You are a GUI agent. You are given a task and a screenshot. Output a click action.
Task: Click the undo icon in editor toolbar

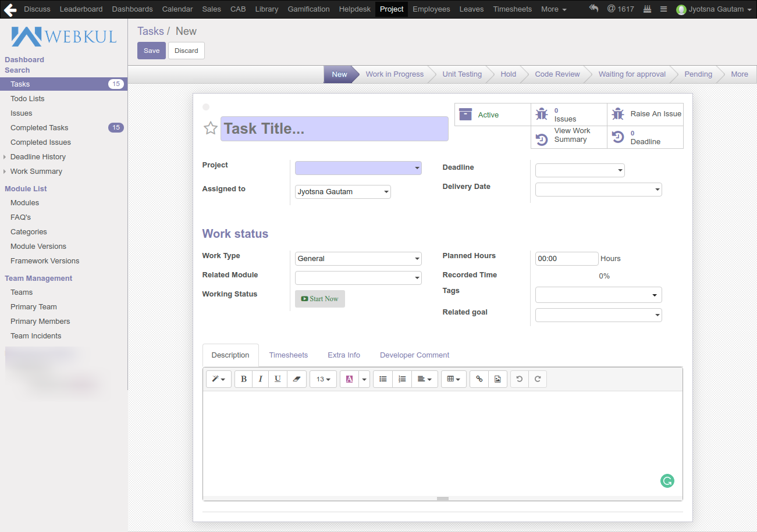point(520,379)
